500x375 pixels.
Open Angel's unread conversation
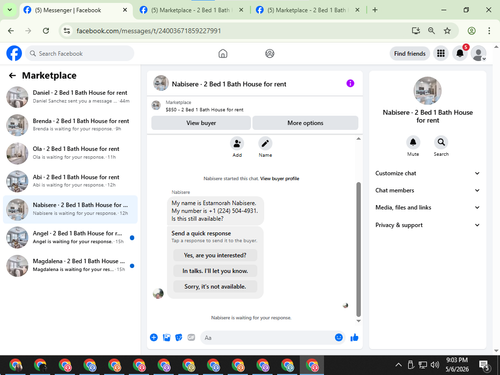(x=70, y=237)
